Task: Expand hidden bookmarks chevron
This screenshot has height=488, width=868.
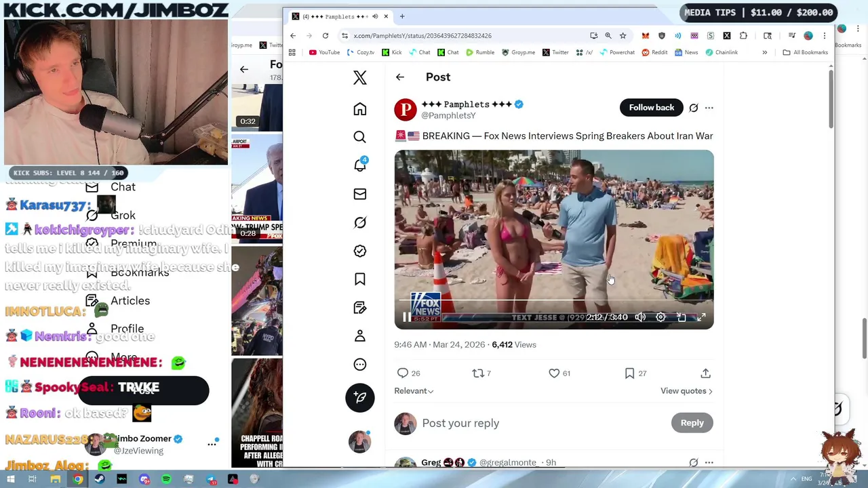Action: [x=764, y=52]
